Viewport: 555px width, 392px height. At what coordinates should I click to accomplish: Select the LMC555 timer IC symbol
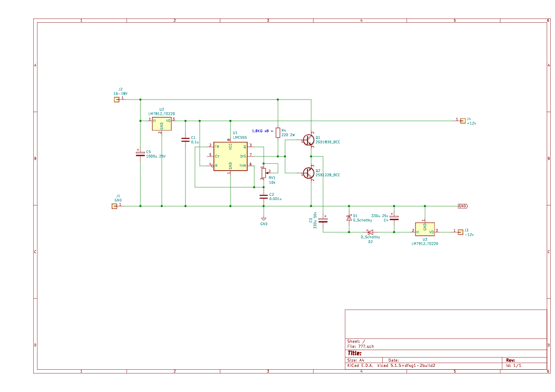click(231, 156)
